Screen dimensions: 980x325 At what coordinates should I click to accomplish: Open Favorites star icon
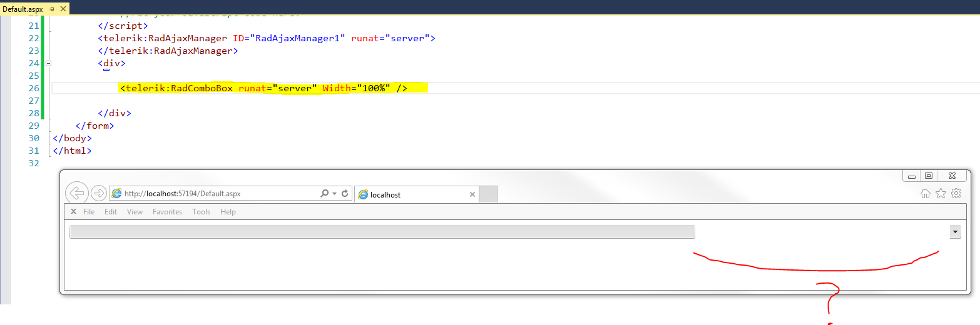click(x=941, y=193)
